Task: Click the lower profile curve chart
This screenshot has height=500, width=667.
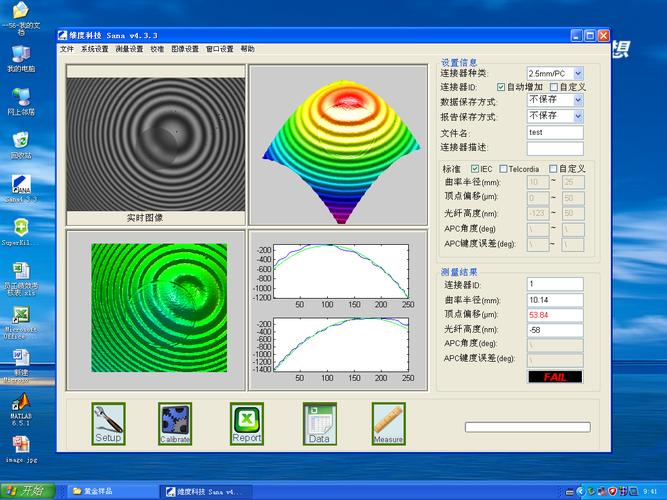Action: pos(341,344)
